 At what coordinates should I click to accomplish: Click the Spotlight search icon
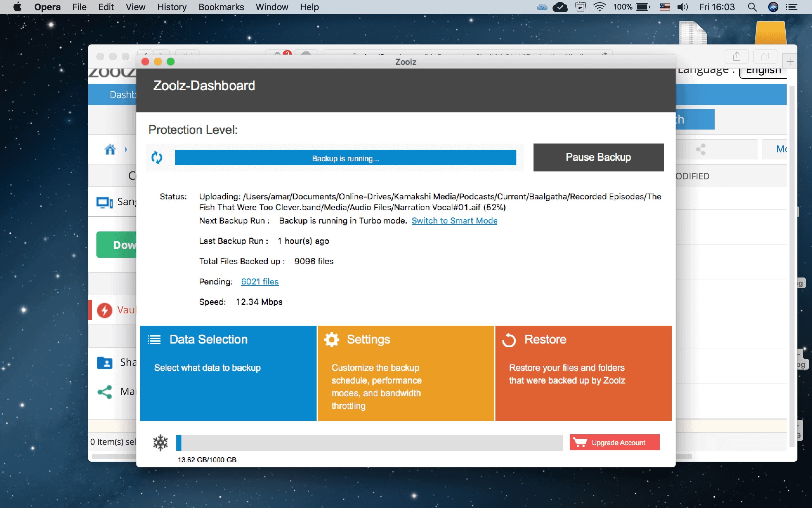752,7
